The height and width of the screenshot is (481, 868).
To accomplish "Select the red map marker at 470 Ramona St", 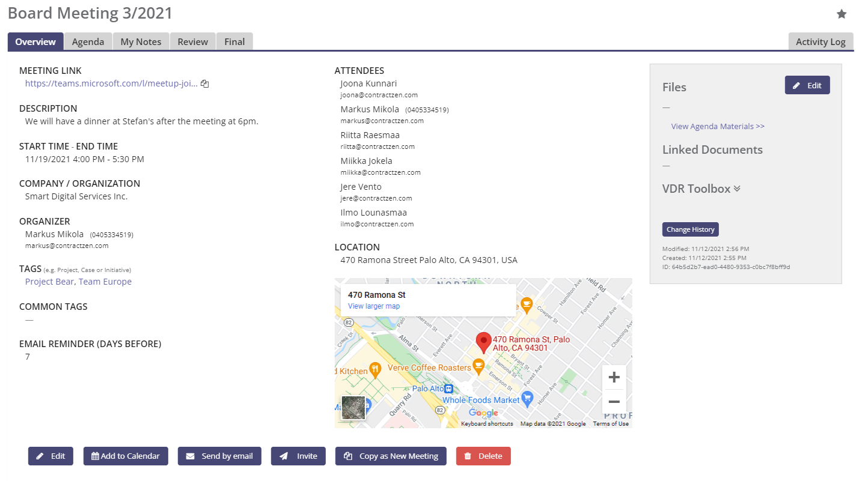I will pyautogui.click(x=484, y=342).
